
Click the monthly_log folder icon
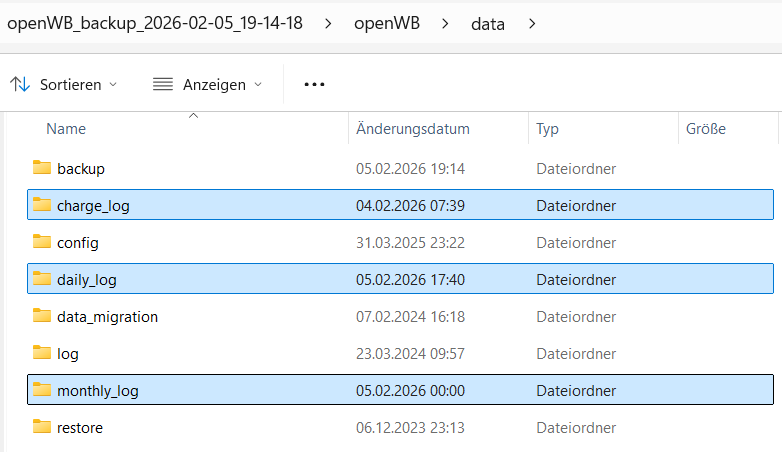[x=41, y=390]
